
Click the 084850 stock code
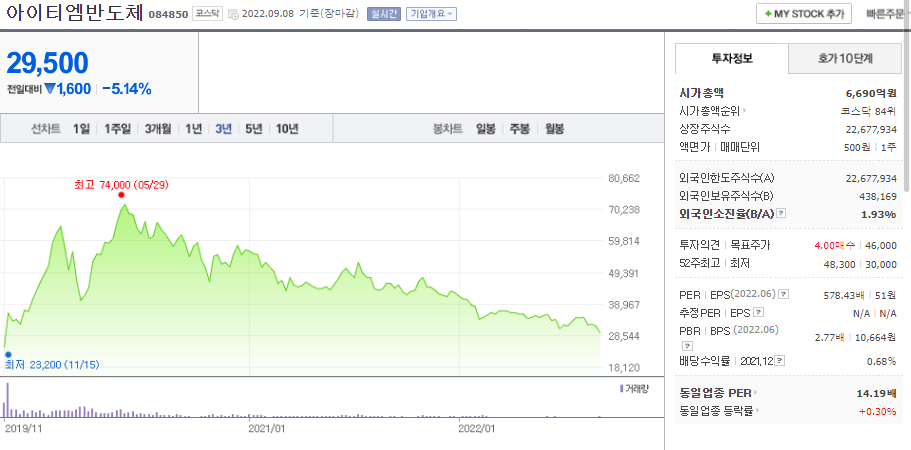point(168,15)
